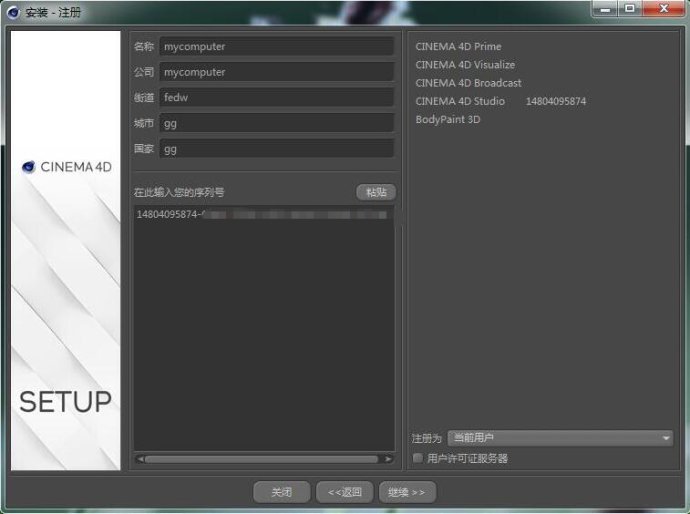Image resolution: width=690 pixels, height=514 pixels.
Task: Click the 城市 field containing gg
Action: (277, 123)
